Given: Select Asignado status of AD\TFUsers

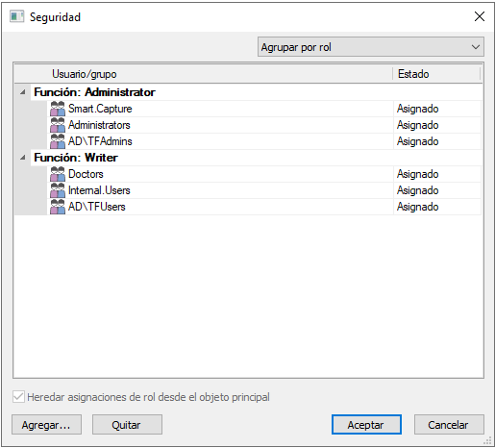Looking at the screenshot, I should click(417, 207).
